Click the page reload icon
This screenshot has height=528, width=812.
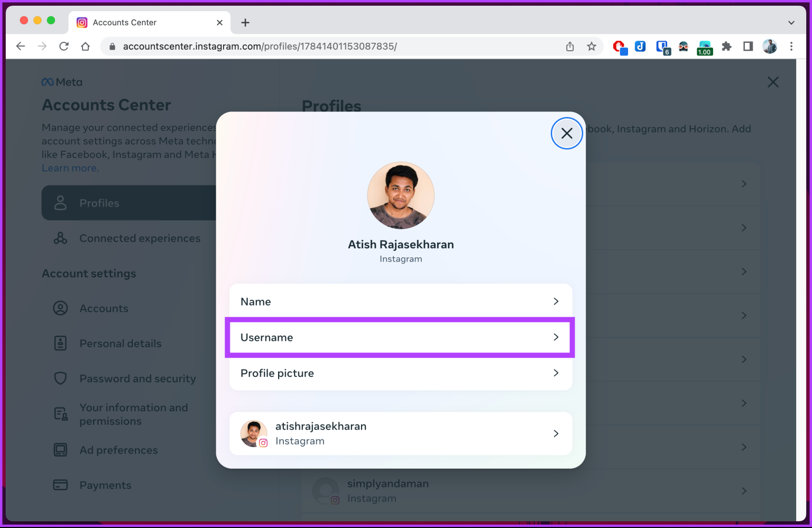click(63, 46)
